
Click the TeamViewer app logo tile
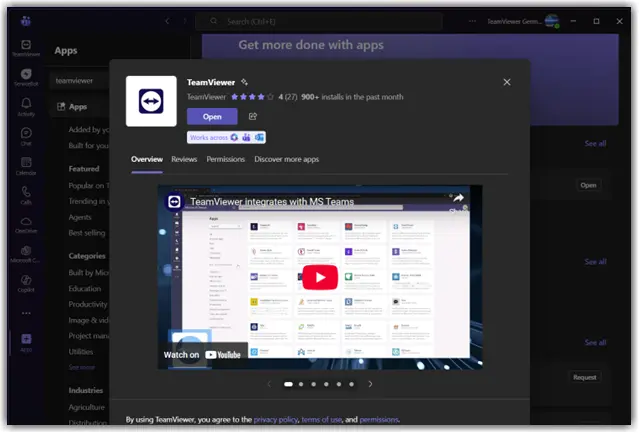(151, 101)
